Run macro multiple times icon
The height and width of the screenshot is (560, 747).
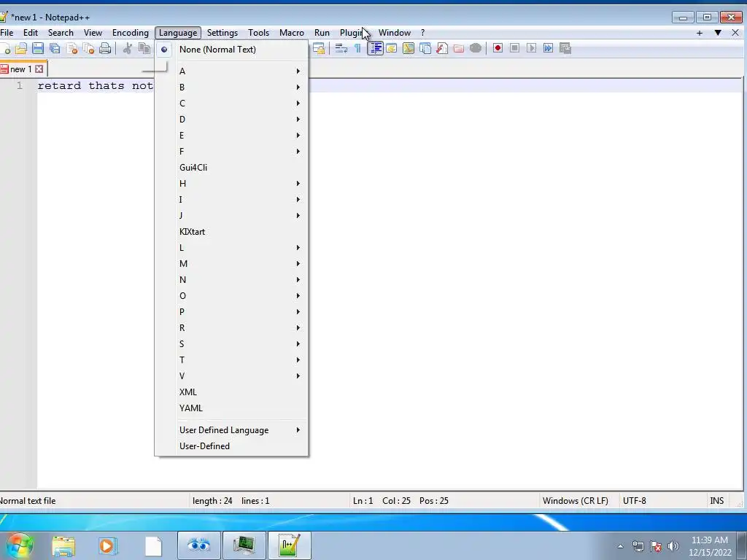click(x=549, y=48)
